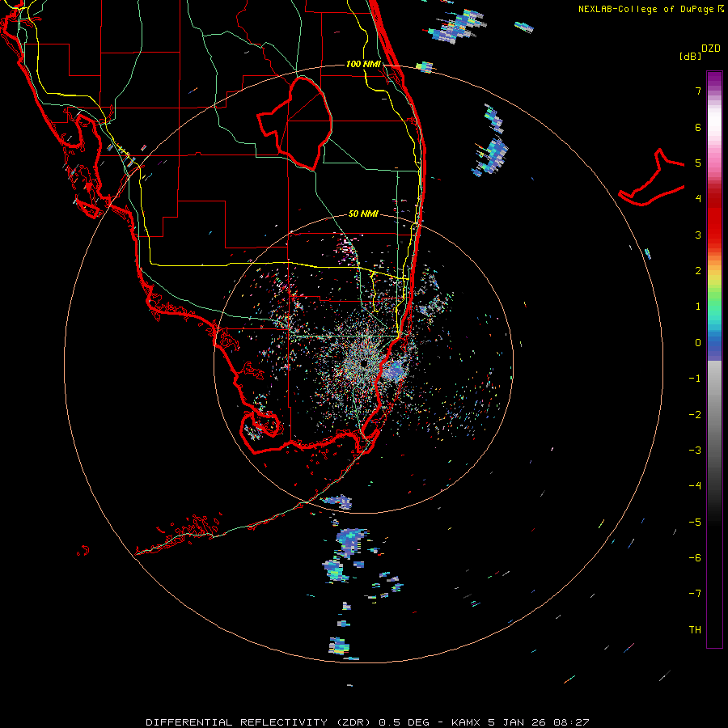This screenshot has height=728, width=728.
Task: Click the DZD legend title
Action: [x=711, y=49]
